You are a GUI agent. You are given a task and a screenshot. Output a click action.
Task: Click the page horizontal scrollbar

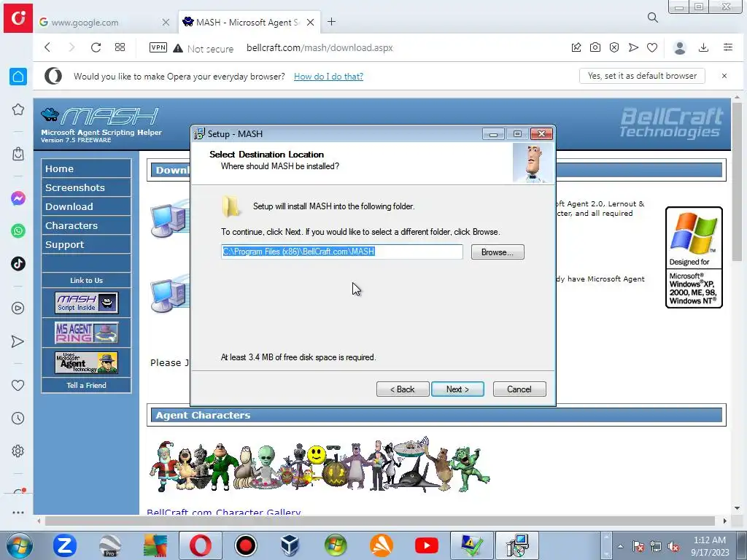pyautogui.click(x=381, y=521)
